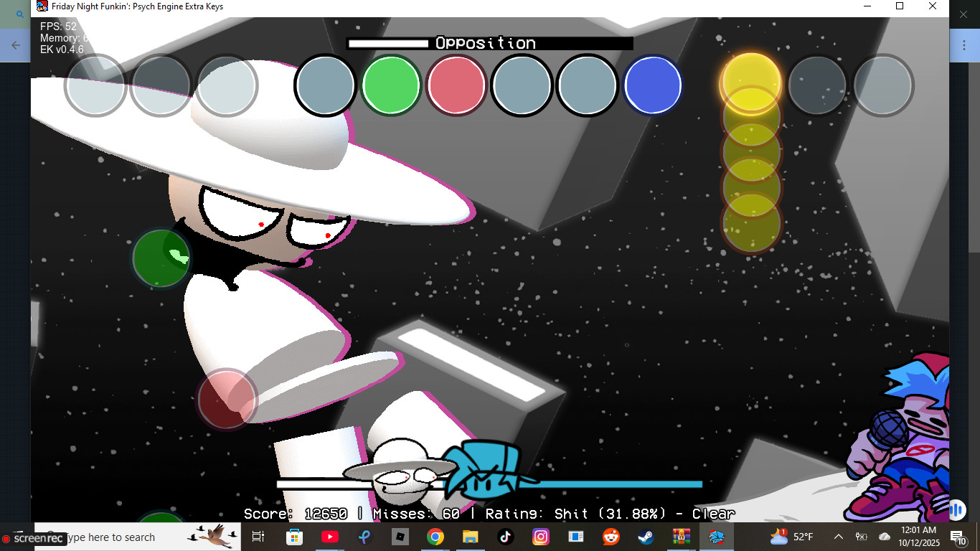Click the "FPS: 52" counter
Screen dimensions: 980x551
click(x=58, y=27)
